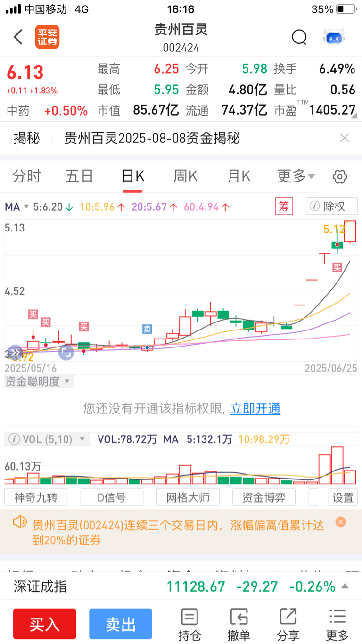Tap the double-arrow expand icon on chart
362x644 pixels.
[x=15, y=352]
